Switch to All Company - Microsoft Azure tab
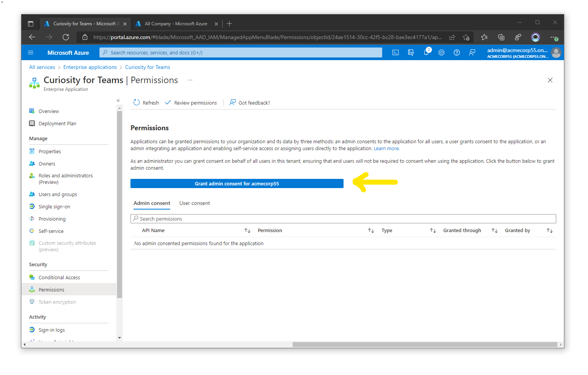This screenshot has width=588, height=375. click(176, 24)
